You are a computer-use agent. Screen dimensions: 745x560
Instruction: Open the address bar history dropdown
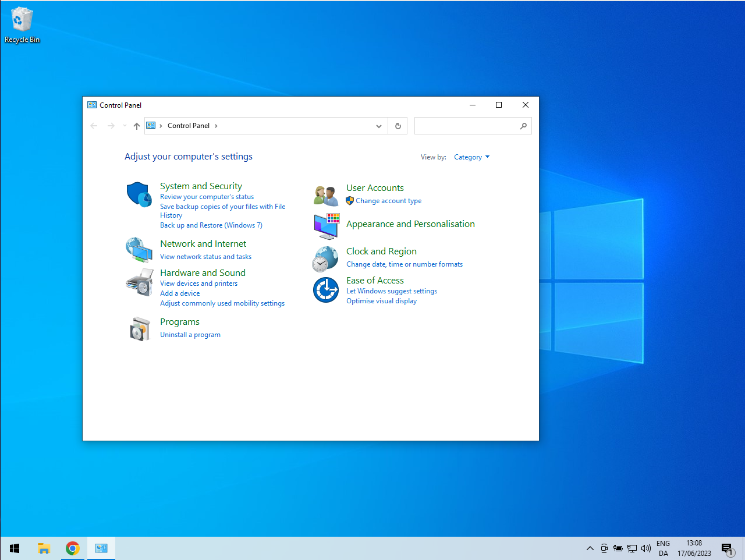379,126
